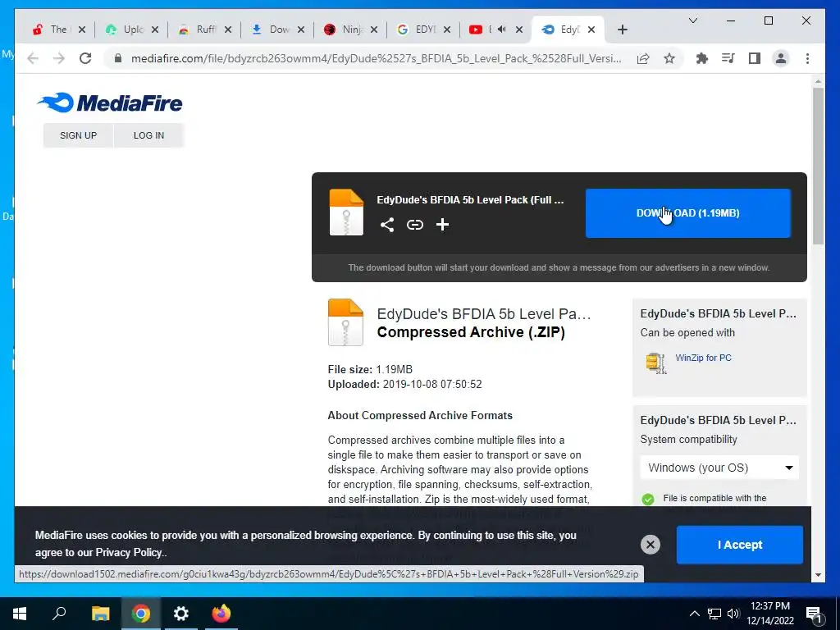The width and height of the screenshot is (840, 630).
Task: Open the Windows Start menu
Action: click(20, 614)
